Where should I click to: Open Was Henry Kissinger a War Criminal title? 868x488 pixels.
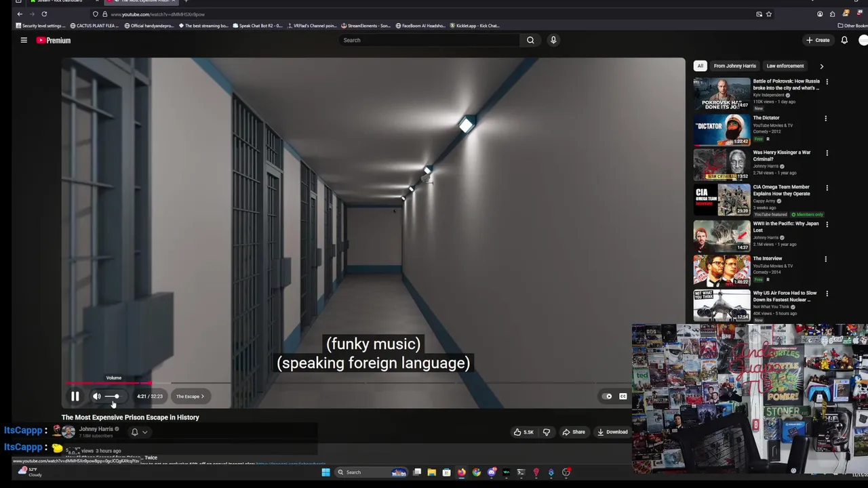(x=781, y=156)
